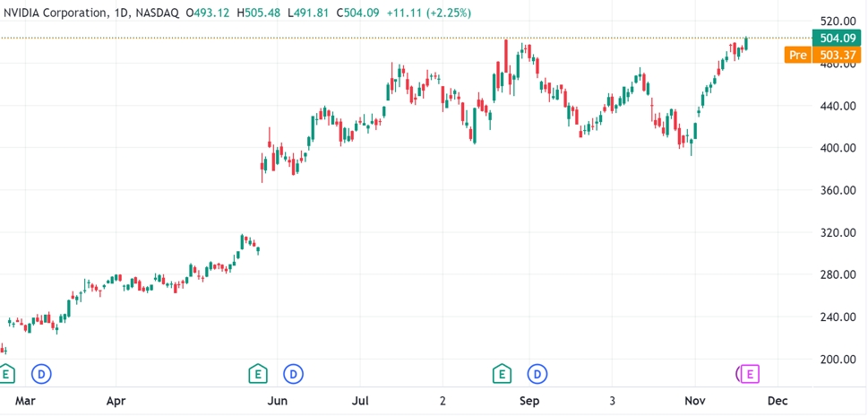Image resolution: width=868 pixels, height=417 pixels.
Task: Select the green earnings E marker before Sep
Action: [502, 374]
